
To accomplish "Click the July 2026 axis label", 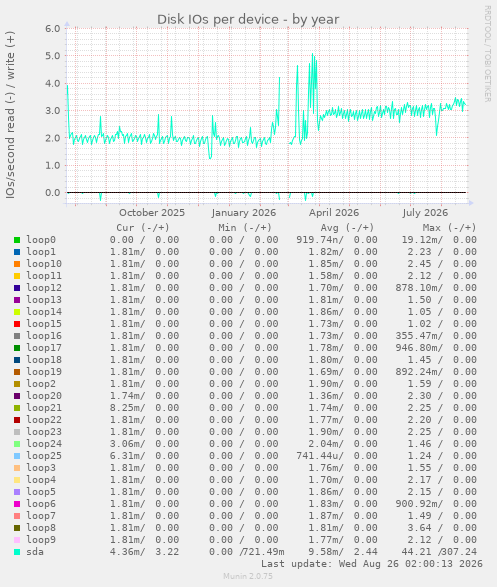I will (x=425, y=213).
